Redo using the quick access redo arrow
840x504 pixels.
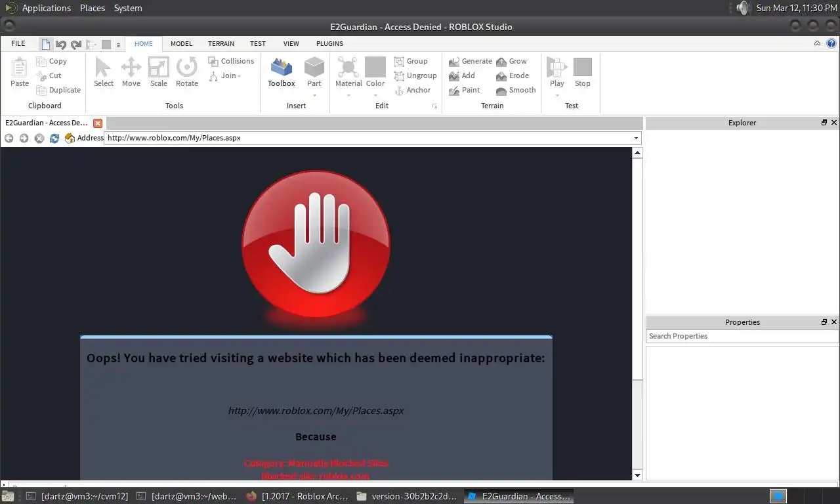76,45
